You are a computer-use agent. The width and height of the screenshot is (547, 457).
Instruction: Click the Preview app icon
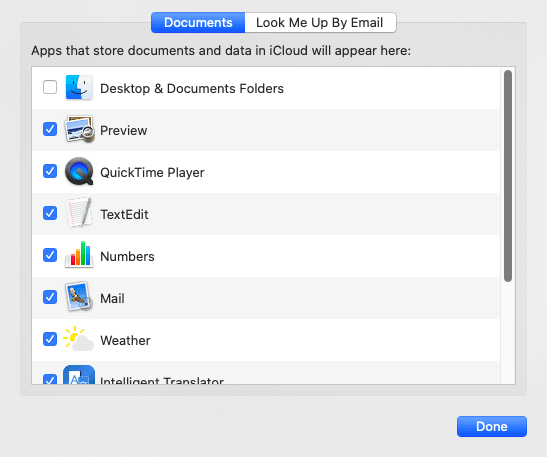point(79,129)
